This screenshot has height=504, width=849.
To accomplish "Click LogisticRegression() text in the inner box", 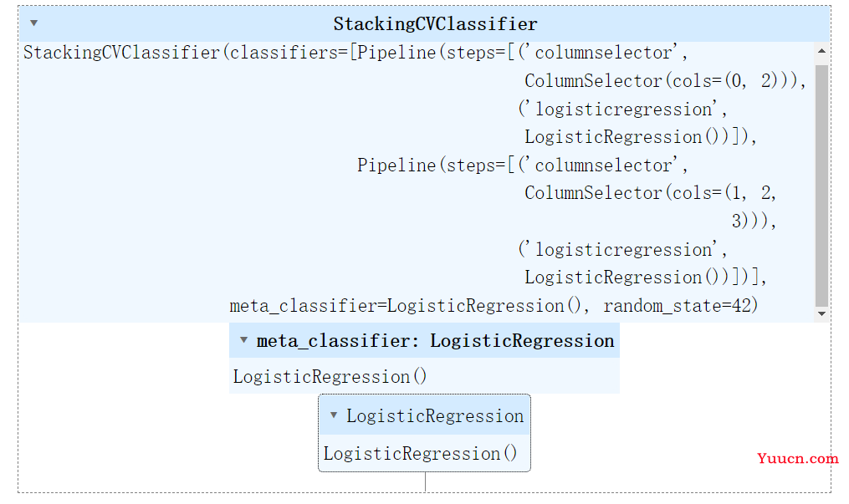I will point(420,453).
